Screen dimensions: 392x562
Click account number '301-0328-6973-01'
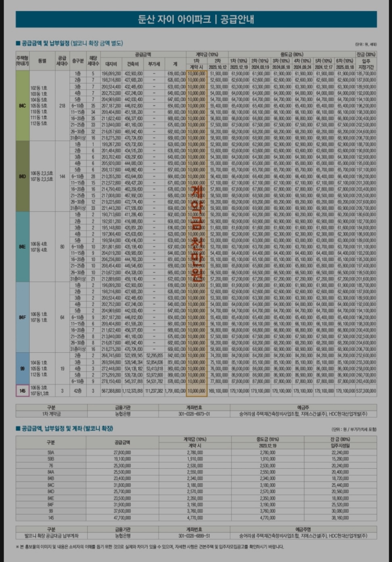194,414
